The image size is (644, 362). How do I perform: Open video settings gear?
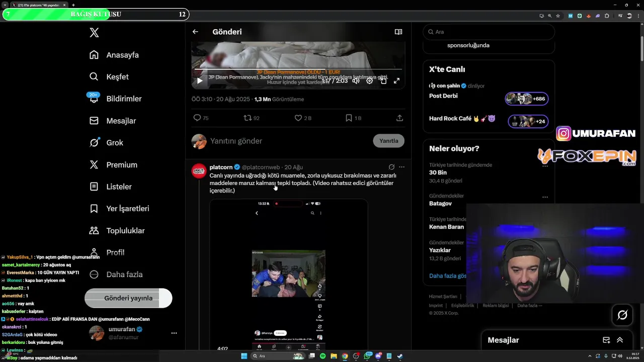coord(369,80)
